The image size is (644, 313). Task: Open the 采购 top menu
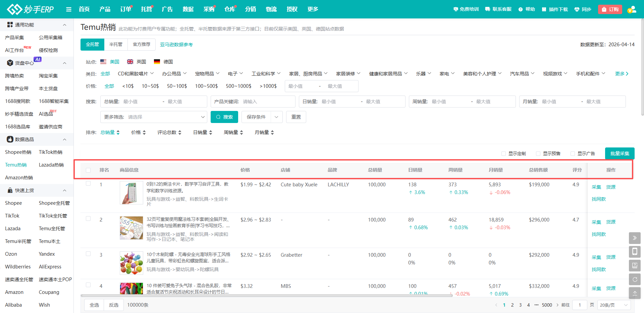coord(209,9)
